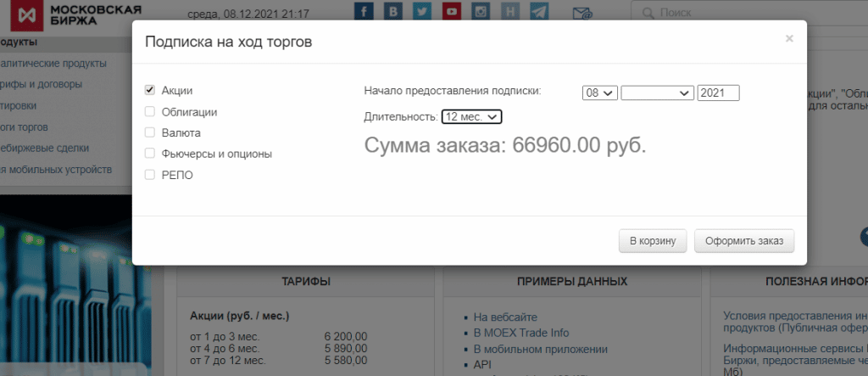
Task: Expand the Длительность dropdown showing 12 мес.
Action: [471, 117]
